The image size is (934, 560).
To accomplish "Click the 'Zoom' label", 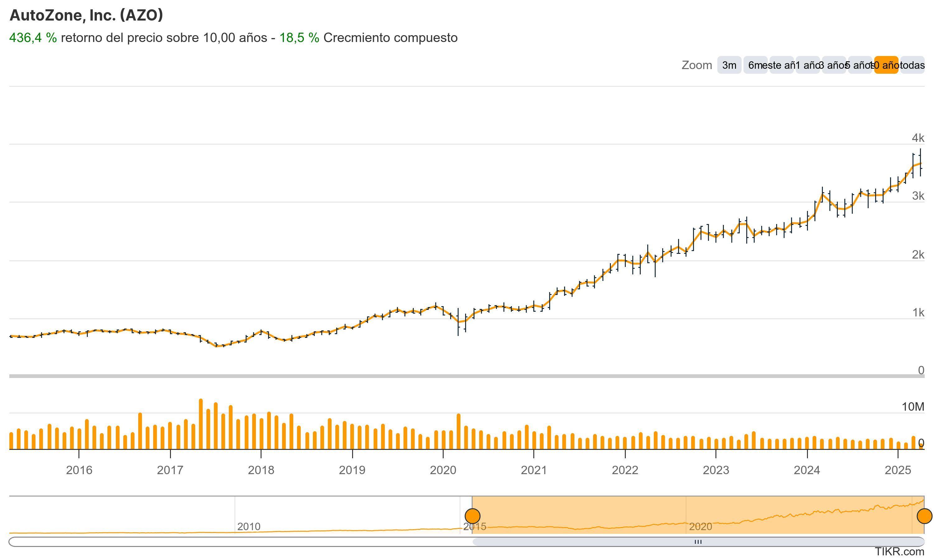I will [x=696, y=65].
